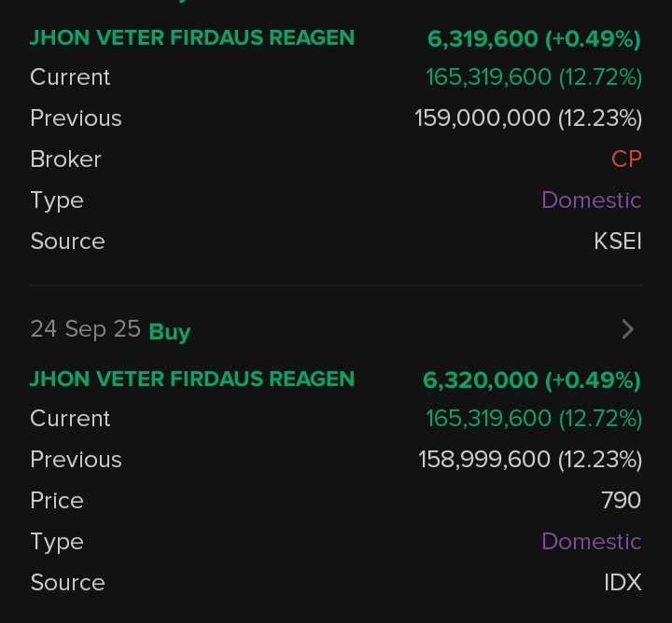This screenshot has width=672, height=623.
Task: Tap current holding value above 158,999,600
Action: [x=534, y=419]
